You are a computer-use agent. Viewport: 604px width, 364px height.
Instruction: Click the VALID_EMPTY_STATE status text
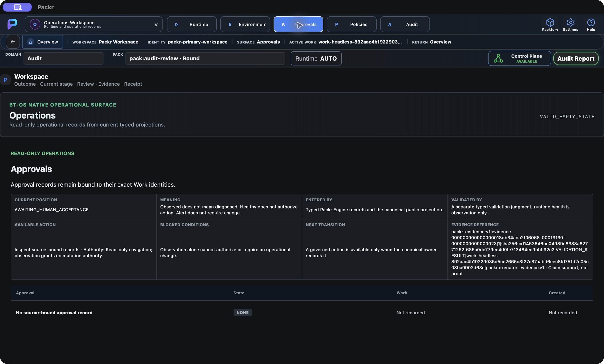567,117
